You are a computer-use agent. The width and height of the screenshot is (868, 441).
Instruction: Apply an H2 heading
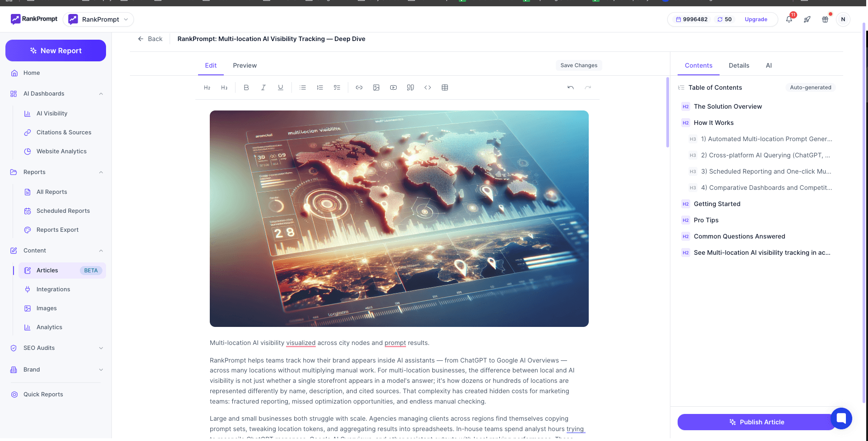[207, 87]
